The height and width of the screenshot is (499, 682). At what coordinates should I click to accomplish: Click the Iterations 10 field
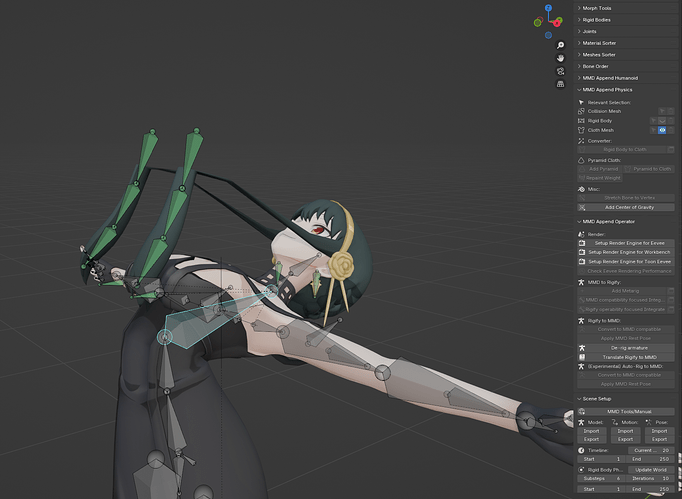point(650,478)
